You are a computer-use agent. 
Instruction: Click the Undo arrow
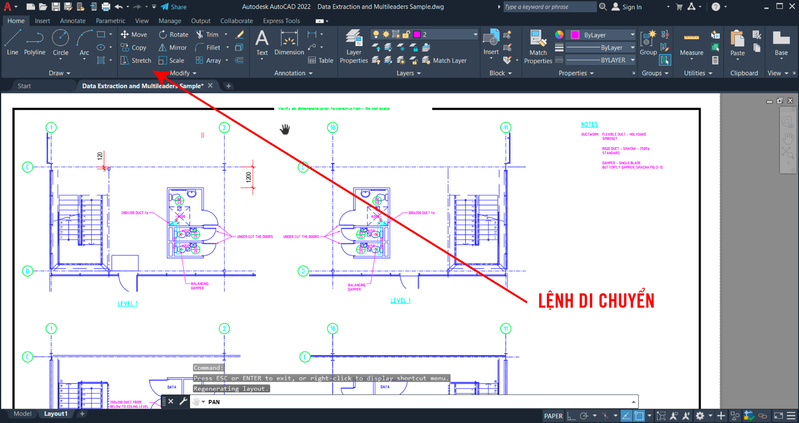tap(119, 7)
